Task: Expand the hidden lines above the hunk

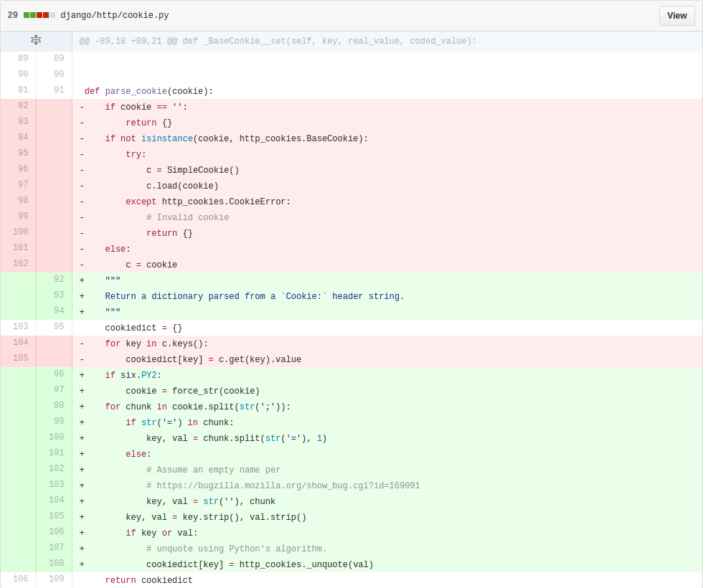Action: tap(36, 40)
